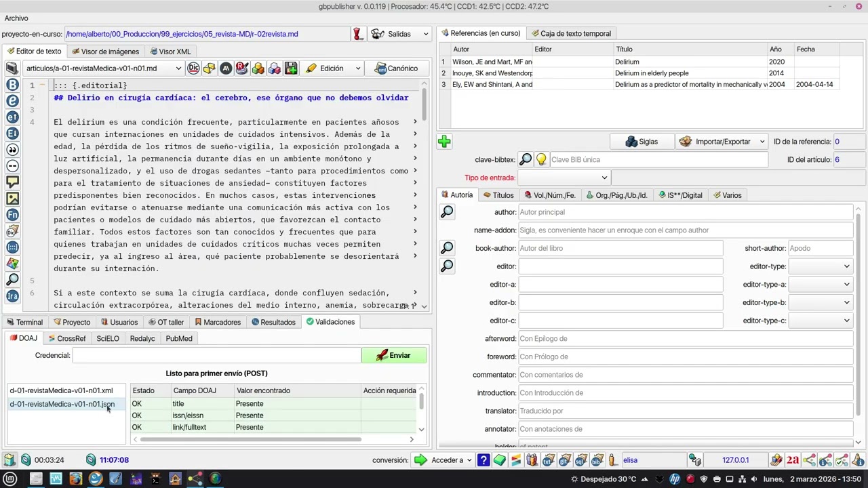
Task: Expand the Salidas dropdown
Action: coord(400,34)
